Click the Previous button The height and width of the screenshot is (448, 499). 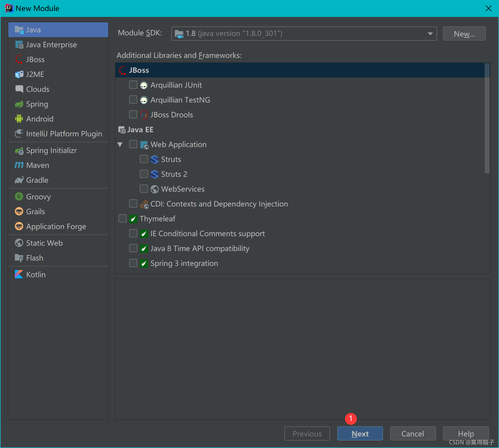(x=307, y=434)
